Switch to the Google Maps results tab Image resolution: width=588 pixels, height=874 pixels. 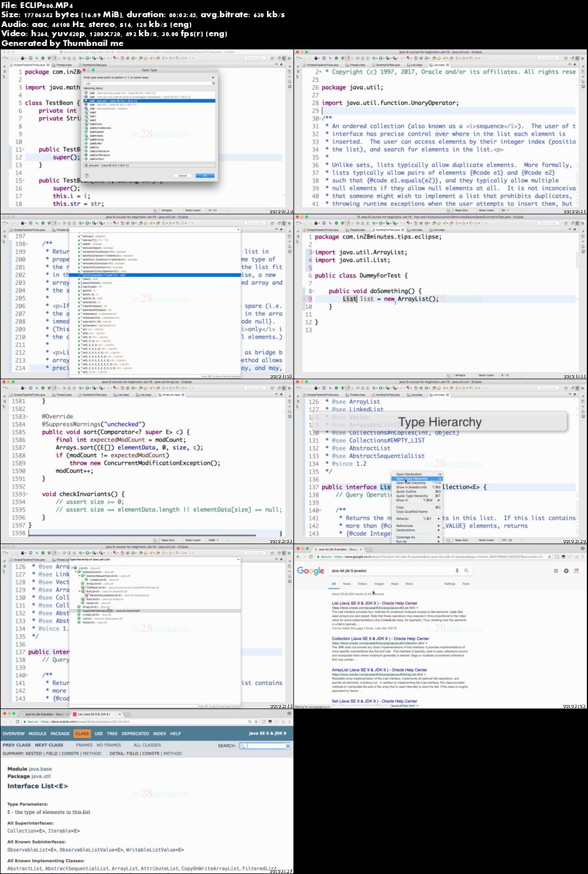pyautogui.click(x=395, y=584)
